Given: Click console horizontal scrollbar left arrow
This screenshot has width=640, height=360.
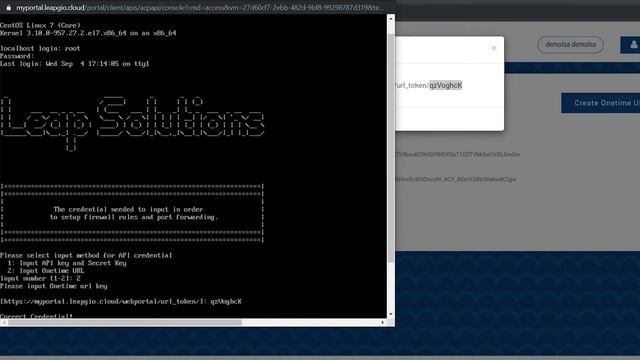Looking at the screenshot, I should 4,322.
